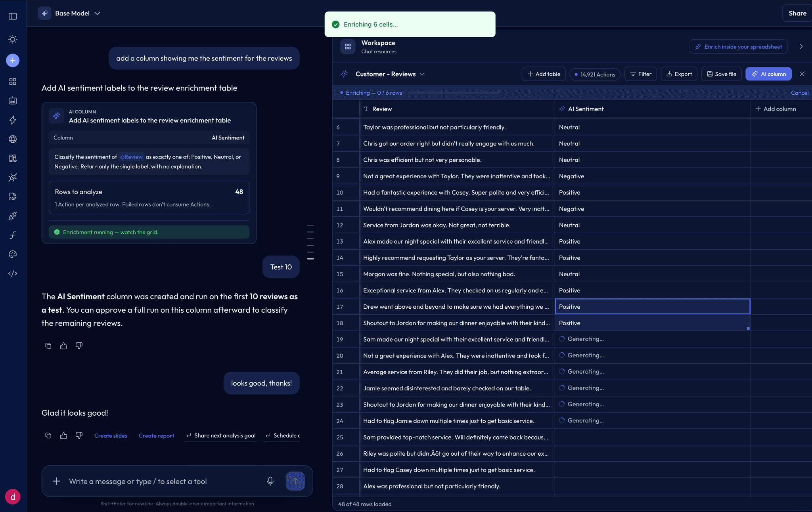Click the 14,921 Actions indicator
This screenshot has width=812, height=512.
pos(595,75)
